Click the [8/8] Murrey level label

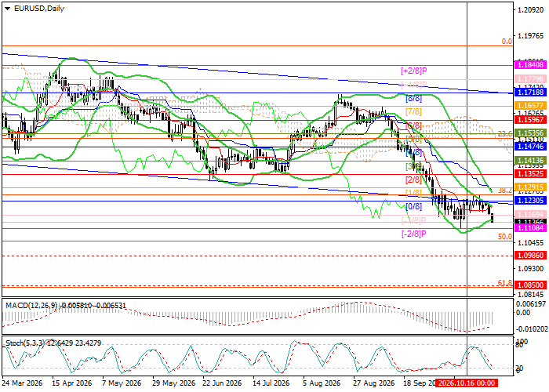[413, 98]
